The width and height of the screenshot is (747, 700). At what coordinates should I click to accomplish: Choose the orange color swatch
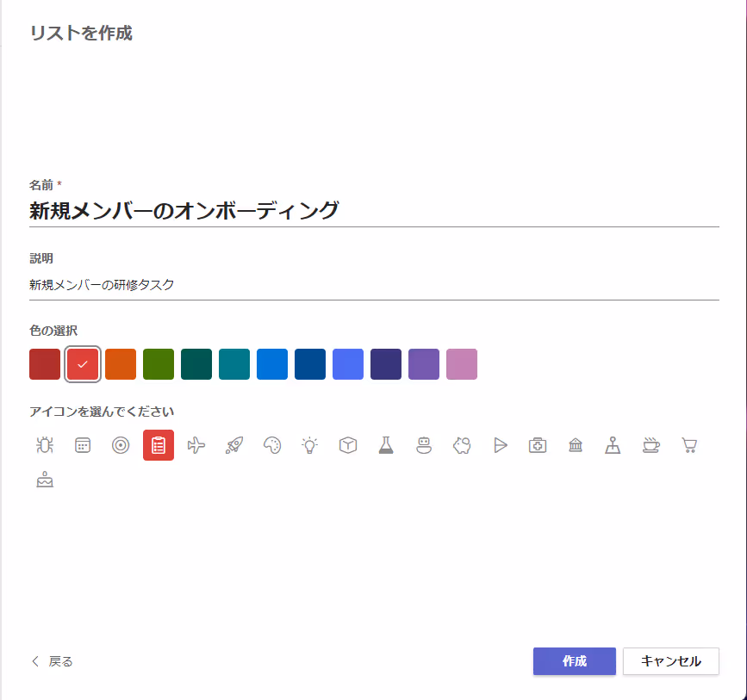pos(121,364)
